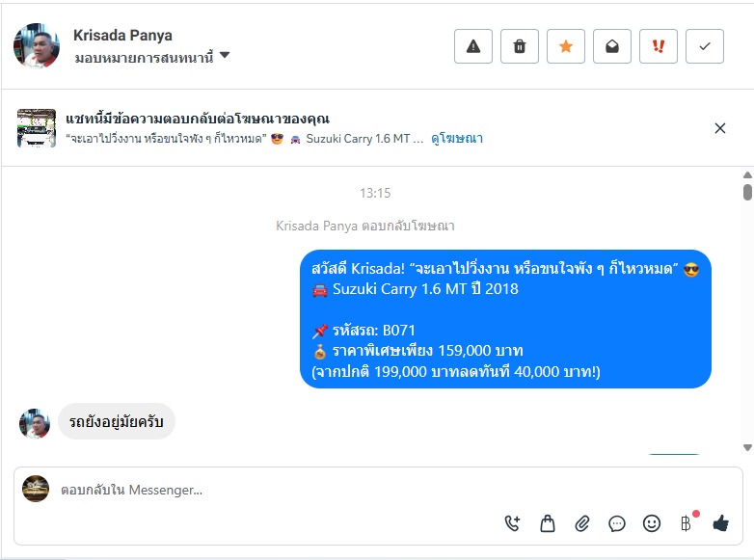This screenshot has height=560, width=754.
Task: Delete conversation using the trash icon
Action: 520,46
